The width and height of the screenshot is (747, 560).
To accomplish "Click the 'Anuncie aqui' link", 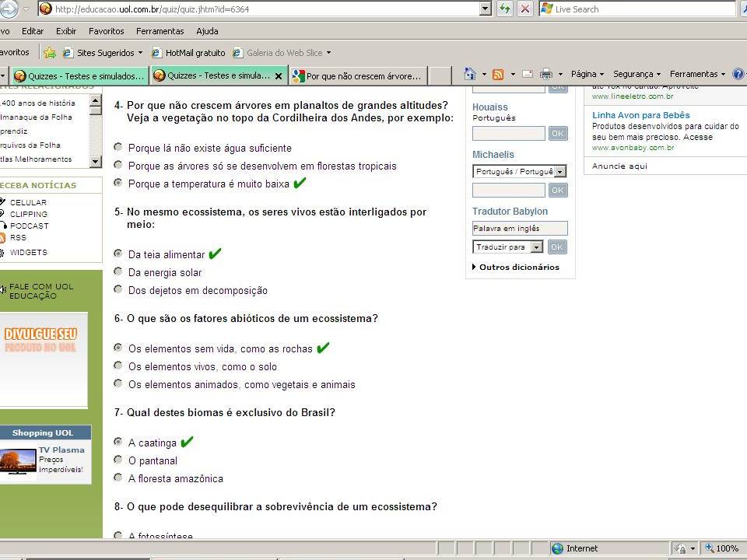I will [x=619, y=166].
